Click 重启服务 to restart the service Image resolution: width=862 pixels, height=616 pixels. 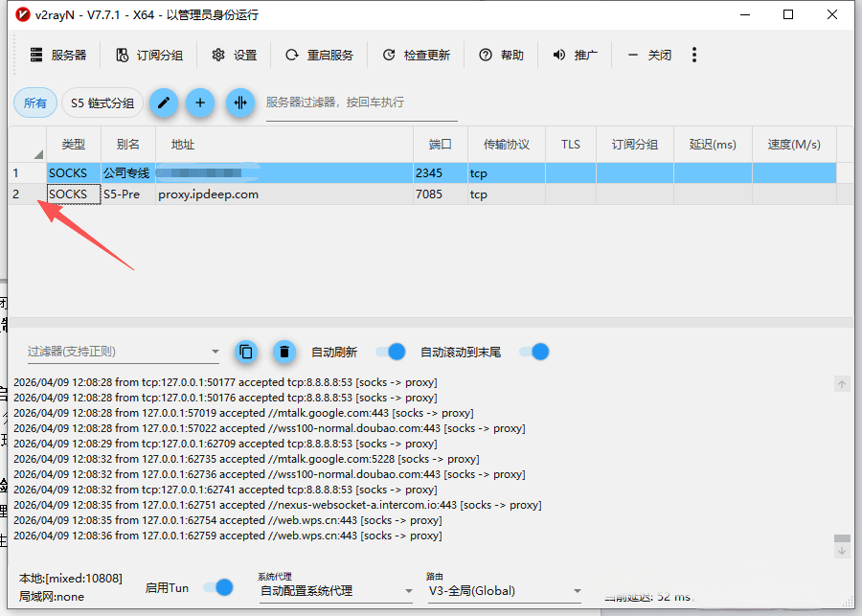pyautogui.click(x=320, y=55)
